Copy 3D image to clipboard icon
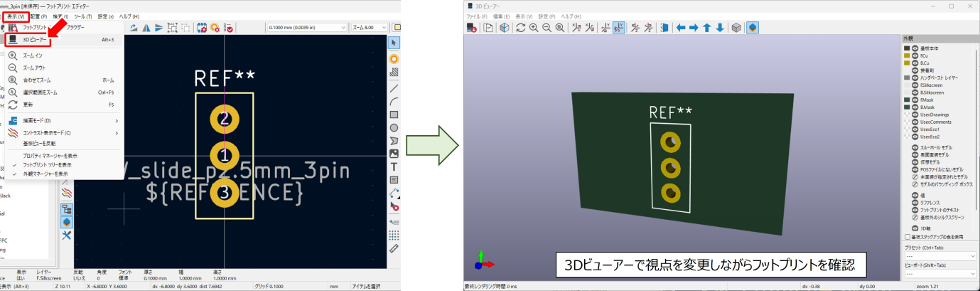Screen dimensions: 980x291 coord(488,28)
